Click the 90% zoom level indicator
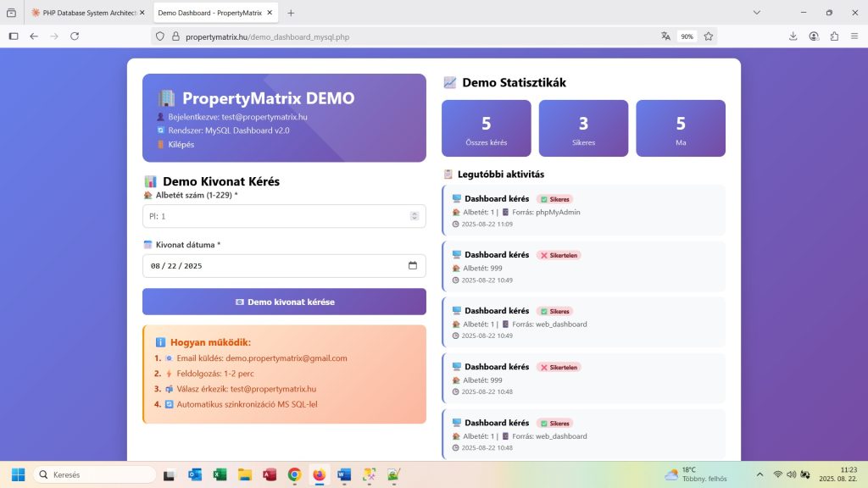 pos(687,36)
